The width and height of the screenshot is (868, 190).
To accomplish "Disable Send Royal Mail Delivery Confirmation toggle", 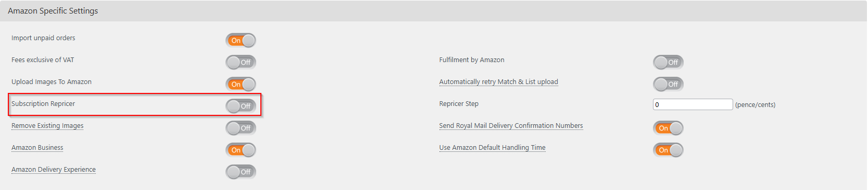I will [668, 128].
